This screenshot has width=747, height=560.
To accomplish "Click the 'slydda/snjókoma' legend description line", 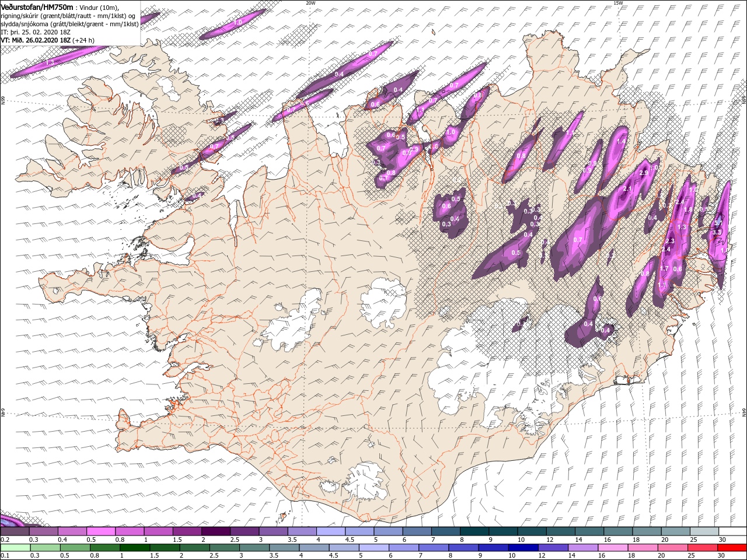I will point(70,24).
